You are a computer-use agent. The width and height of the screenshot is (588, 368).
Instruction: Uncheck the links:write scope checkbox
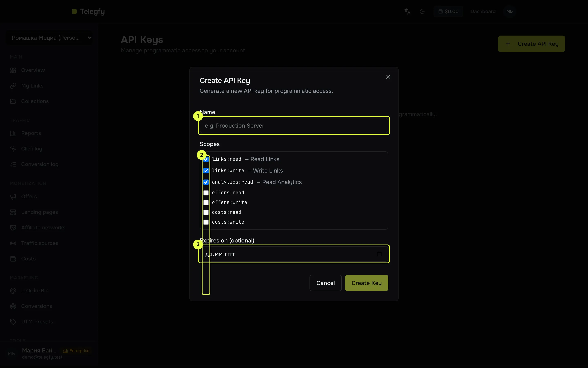pyautogui.click(x=206, y=171)
